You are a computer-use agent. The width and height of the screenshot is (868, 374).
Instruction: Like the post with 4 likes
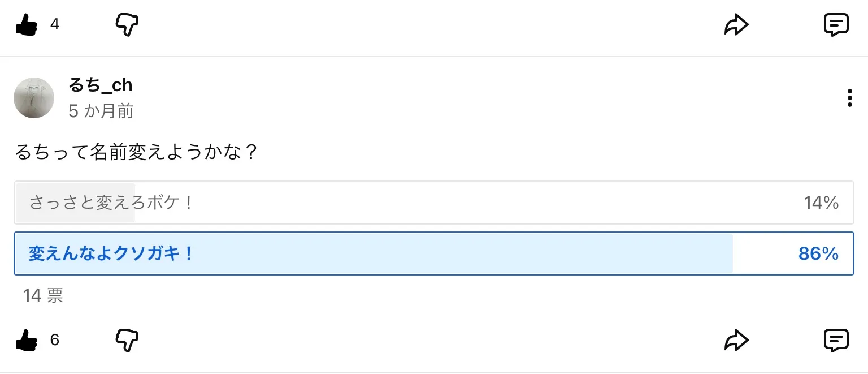[26, 25]
